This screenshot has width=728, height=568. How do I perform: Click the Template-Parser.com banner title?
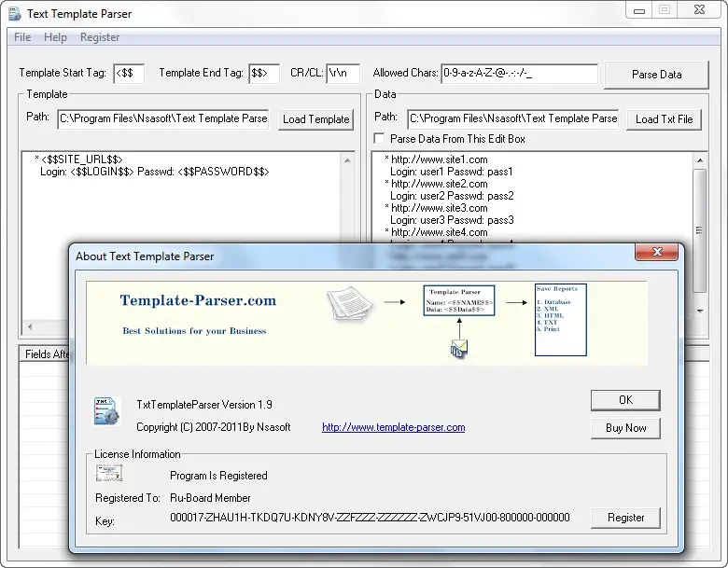(198, 300)
